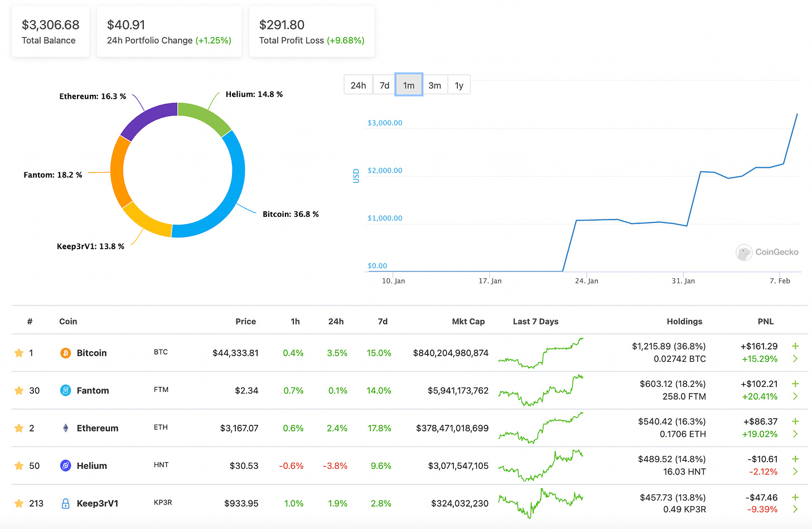Click the $3,306.68 Total Balance card
Screen dimensions: 812x529
coord(50,32)
